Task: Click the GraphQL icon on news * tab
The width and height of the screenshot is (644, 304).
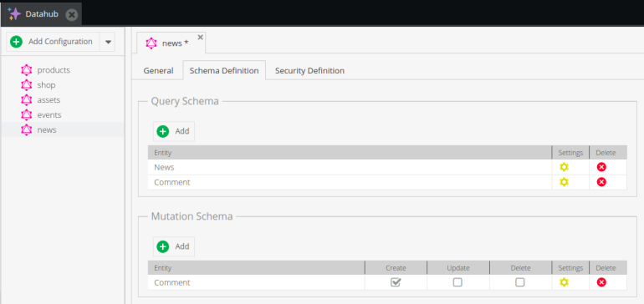Action: [x=151, y=43]
